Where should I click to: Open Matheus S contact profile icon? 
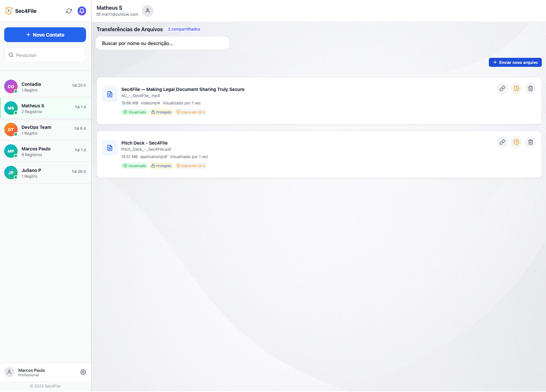pyautogui.click(x=147, y=11)
